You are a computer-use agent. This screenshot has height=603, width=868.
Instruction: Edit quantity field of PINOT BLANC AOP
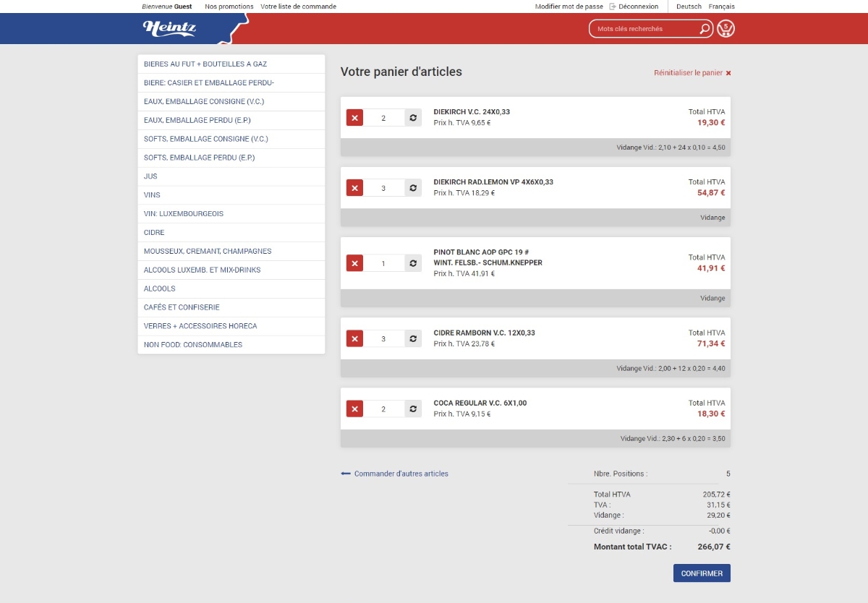click(384, 263)
